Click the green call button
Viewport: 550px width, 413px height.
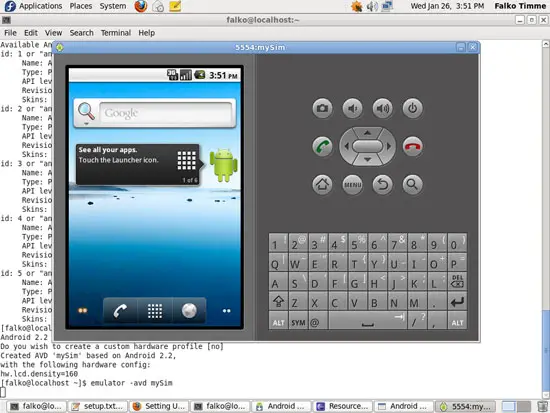tap(322, 146)
